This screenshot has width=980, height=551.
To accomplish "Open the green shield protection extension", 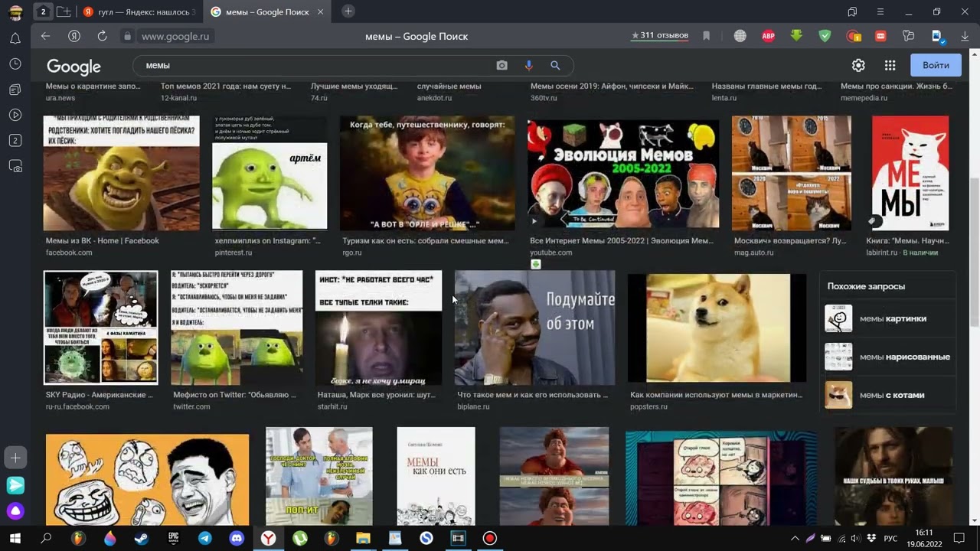I will tap(825, 36).
